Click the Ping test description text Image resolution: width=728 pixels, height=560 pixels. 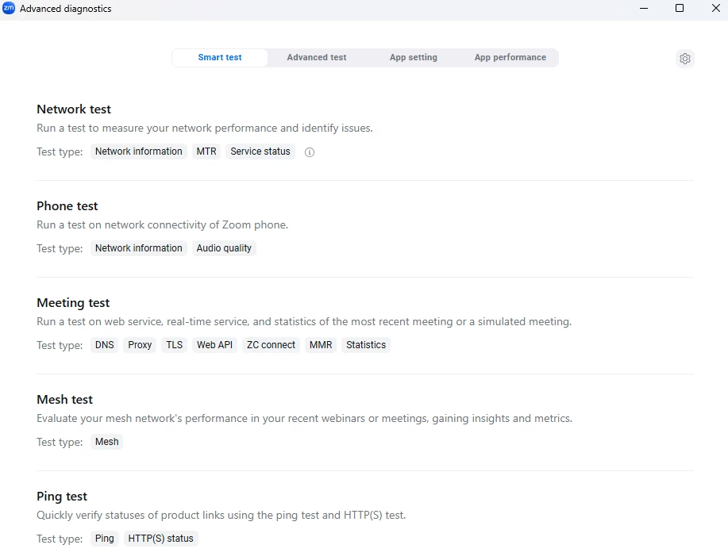point(221,516)
